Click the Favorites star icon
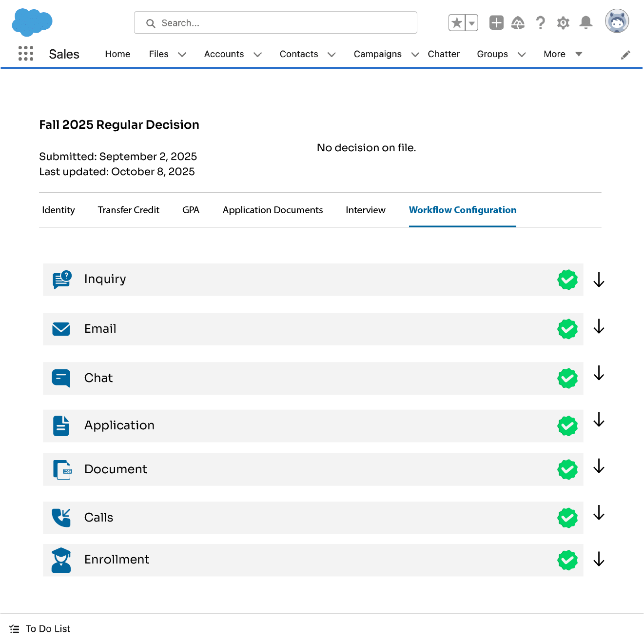Screen dimensions: 644x644 [x=457, y=23]
